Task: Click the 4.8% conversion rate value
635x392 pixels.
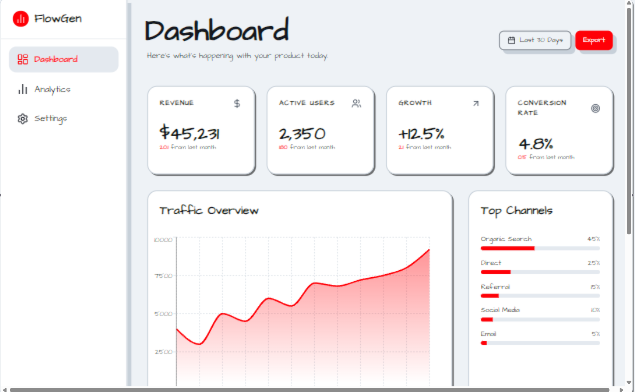Action: [536, 143]
